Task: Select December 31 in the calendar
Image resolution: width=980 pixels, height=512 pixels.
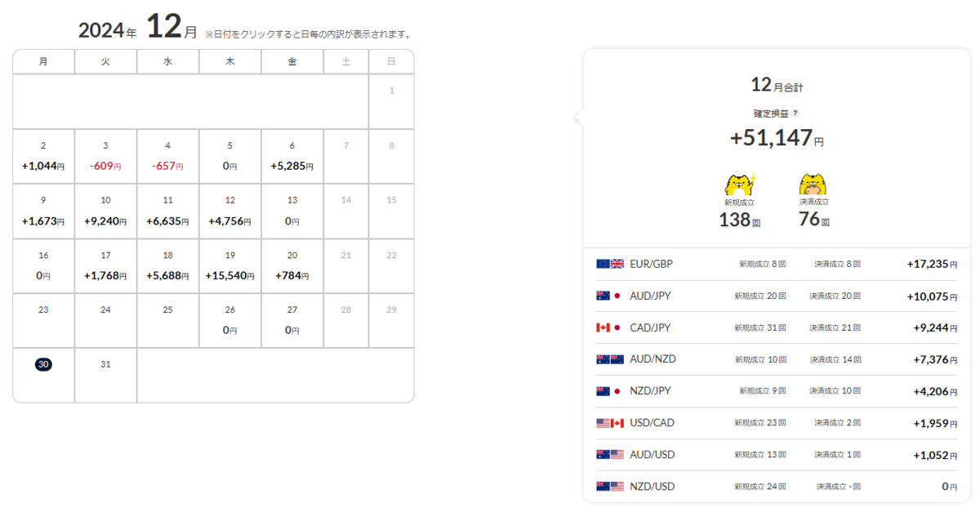Action: [105, 375]
